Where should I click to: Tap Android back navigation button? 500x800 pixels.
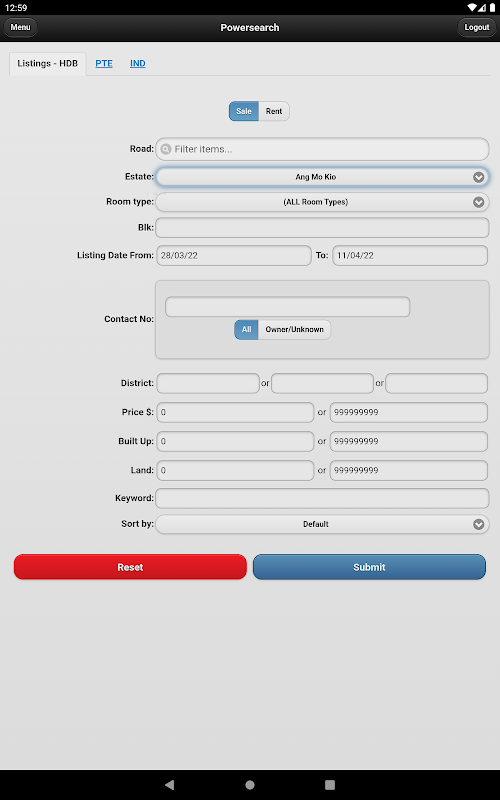(170, 784)
